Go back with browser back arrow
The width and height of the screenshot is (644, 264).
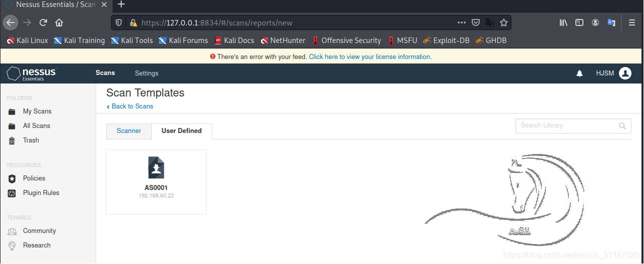pos(11,22)
